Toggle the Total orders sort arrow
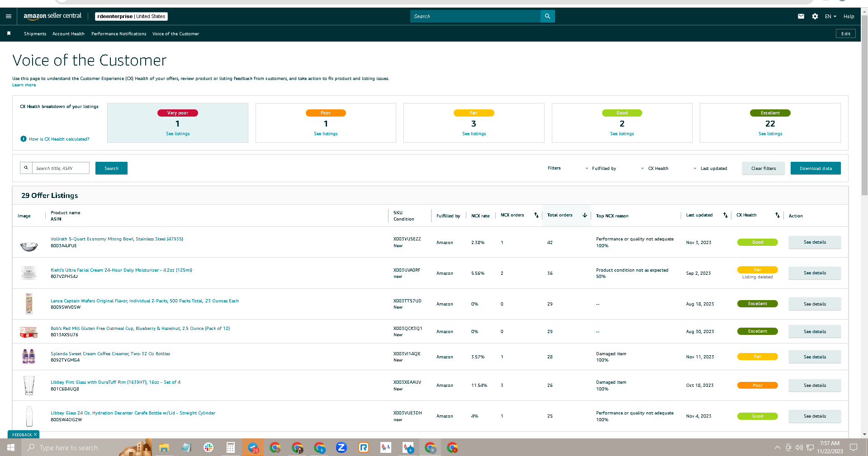This screenshot has width=868, height=456. [x=584, y=215]
